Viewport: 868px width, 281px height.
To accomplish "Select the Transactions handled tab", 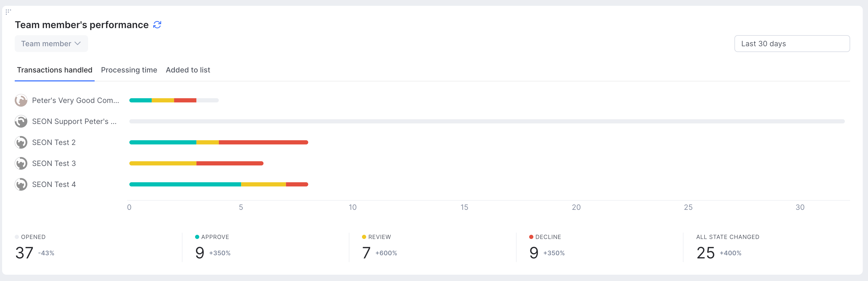I will [x=55, y=70].
